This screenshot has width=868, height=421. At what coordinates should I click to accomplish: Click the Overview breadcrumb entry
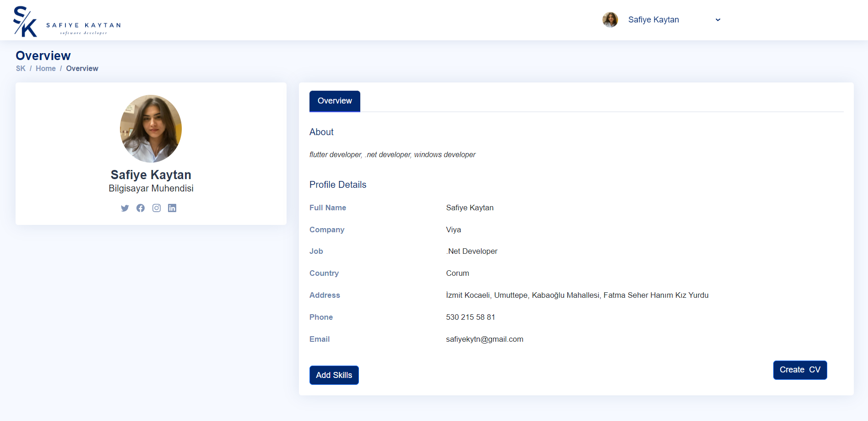click(x=82, y=68)
